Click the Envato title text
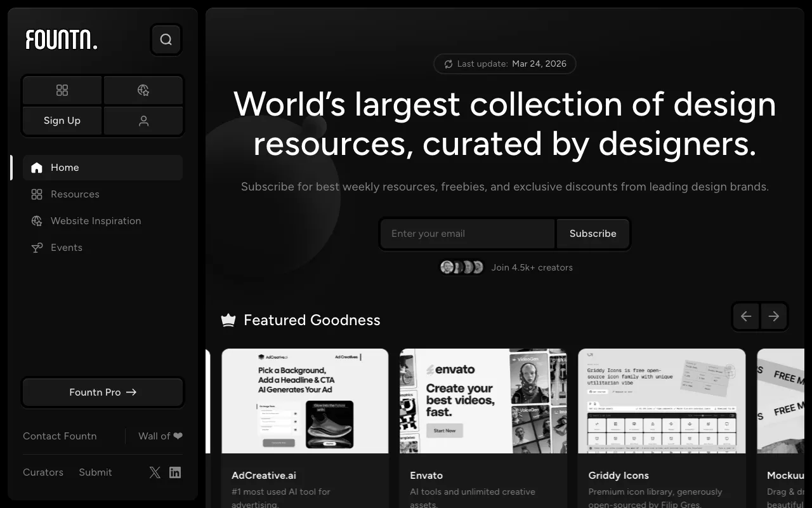The image size is (812, 508). (426, 475)
